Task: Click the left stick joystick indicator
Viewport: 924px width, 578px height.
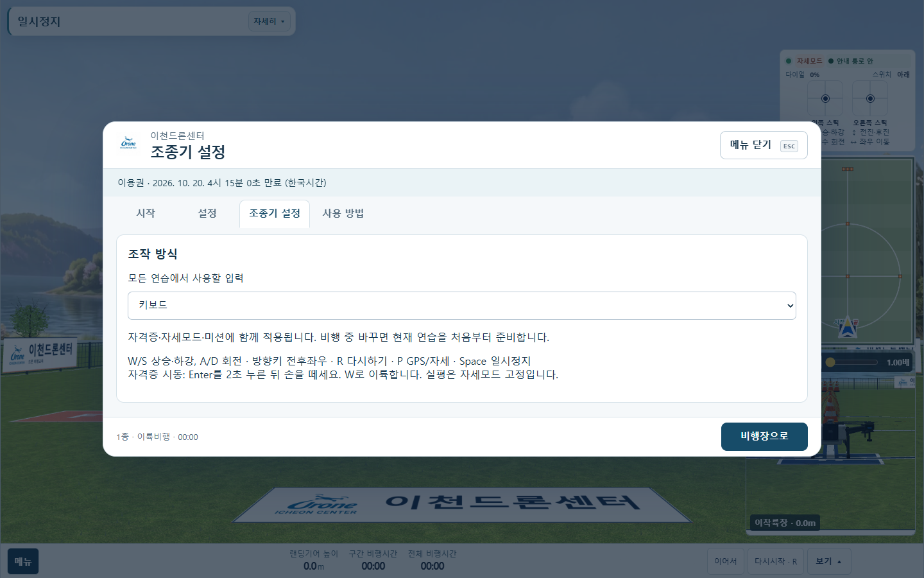Action: tap(825, 99)
